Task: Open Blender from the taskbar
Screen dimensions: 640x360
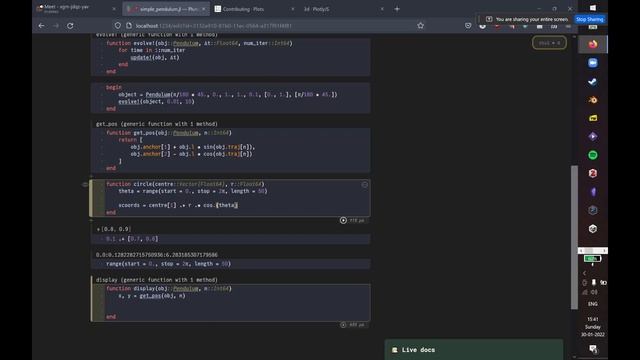Action: 593,100
